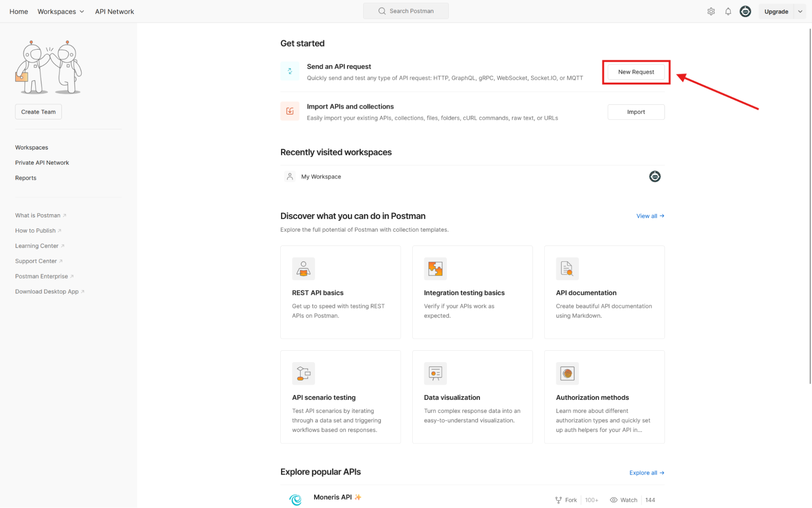Image resolution: width=812 pixels, height=508 pixels.
Task: Open the notifications bell
Action: [x=728, y=11]
